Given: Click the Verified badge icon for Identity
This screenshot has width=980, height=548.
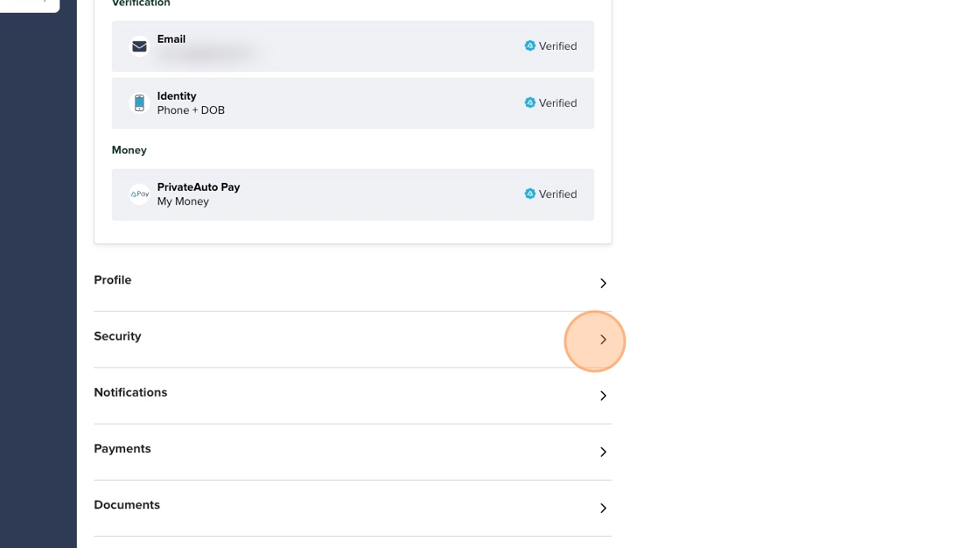Looking at the screenshot, I should click(x=529, y=103).
